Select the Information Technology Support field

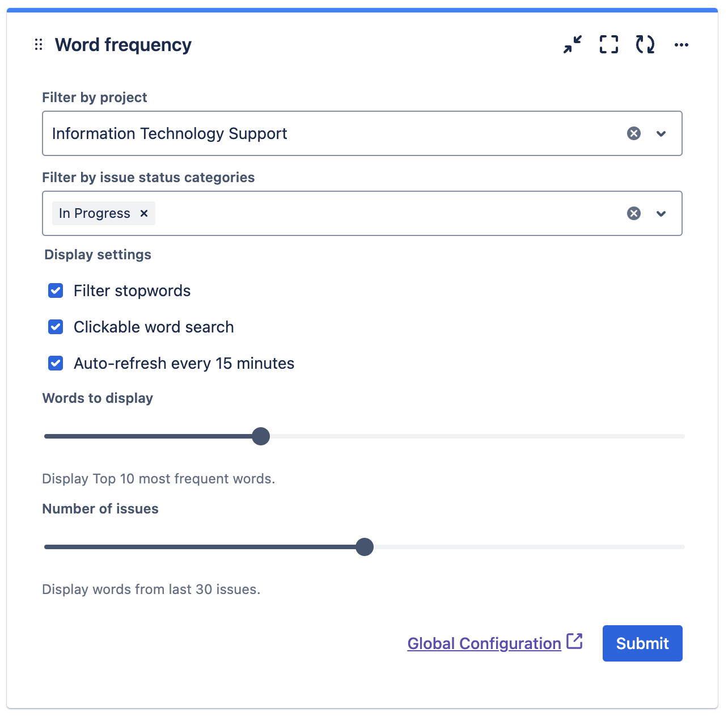coord(283,133)
